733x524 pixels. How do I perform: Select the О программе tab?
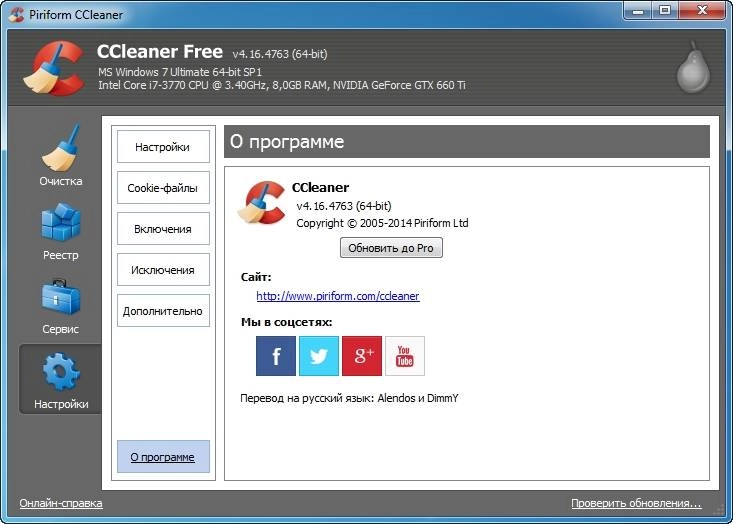[x=163, y=457]
